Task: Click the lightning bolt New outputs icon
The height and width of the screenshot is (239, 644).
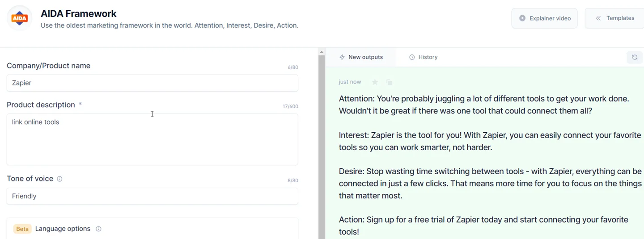Action: tap(342, 57)
